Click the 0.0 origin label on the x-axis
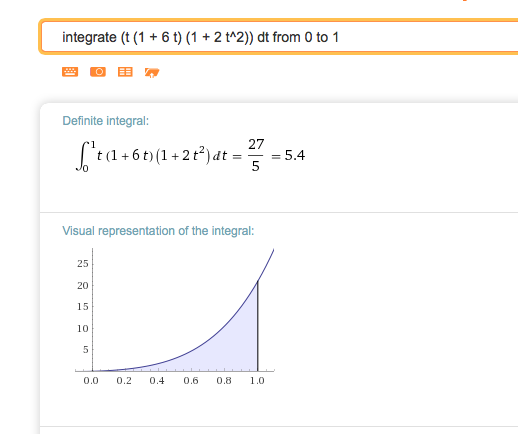 (91, 380)
